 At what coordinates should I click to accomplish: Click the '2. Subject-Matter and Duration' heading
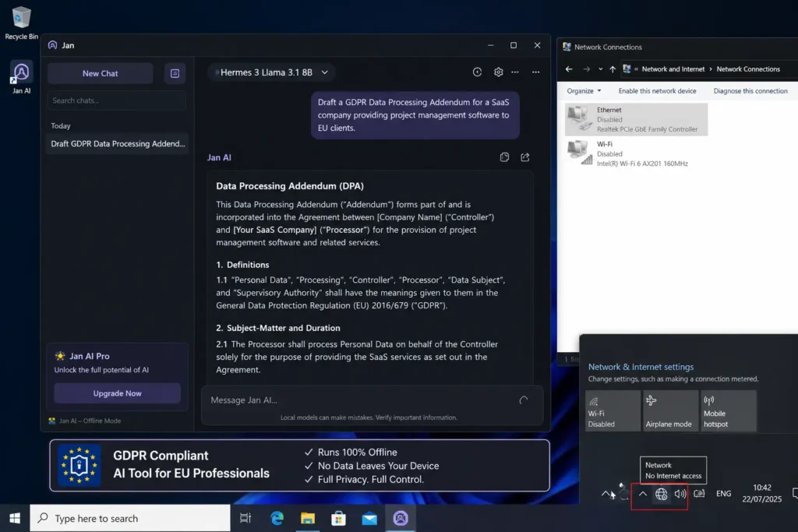tap(278, 328)
